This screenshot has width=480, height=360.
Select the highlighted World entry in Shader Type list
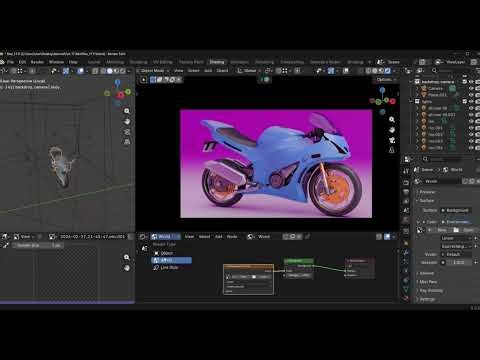click(172, 260)
